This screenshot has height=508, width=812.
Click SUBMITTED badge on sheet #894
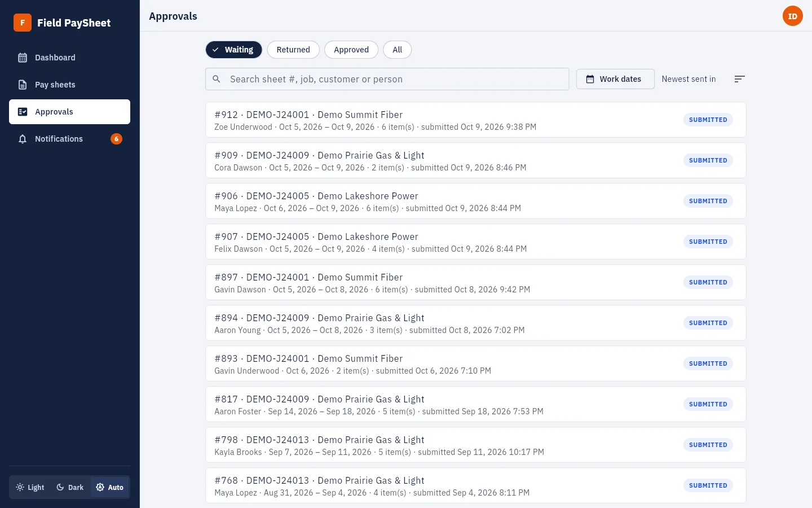[x=708, y=323]
